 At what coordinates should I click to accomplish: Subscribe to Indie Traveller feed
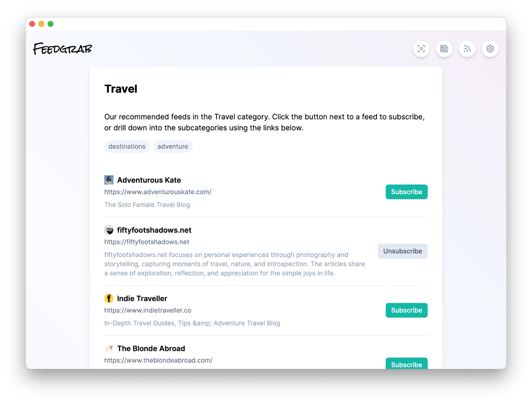(x=406, y=310)
